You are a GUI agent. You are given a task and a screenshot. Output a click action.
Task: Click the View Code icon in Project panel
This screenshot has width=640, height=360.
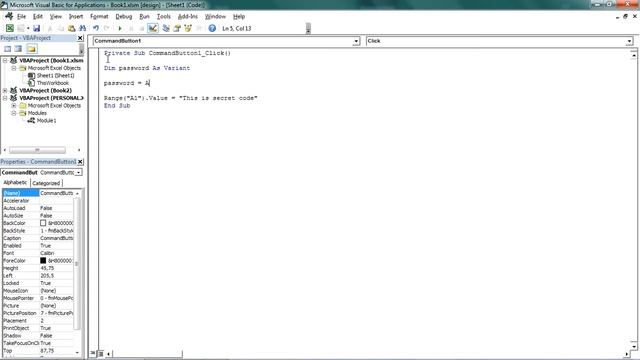pyautogui.click(x=7, y=49)
